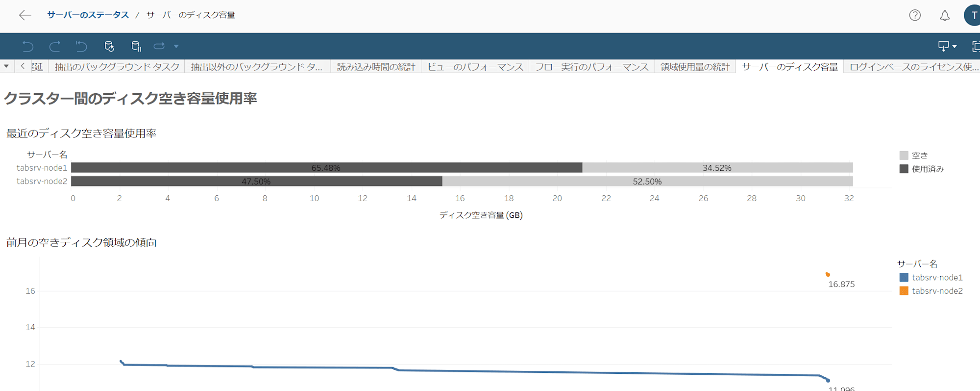
Task: Click the Revert toolbar icon
Action: click(x=81, y=46)
